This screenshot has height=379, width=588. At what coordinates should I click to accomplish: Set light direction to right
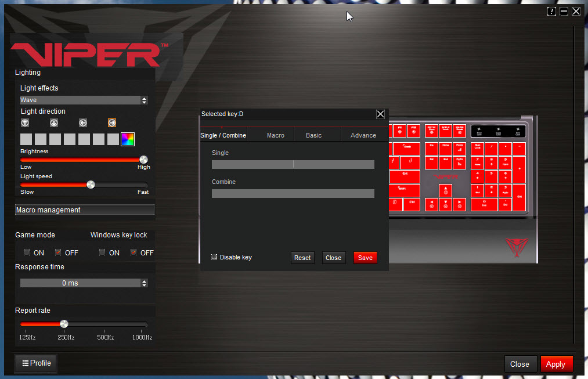pyautogui.click(x=112, y=122)
